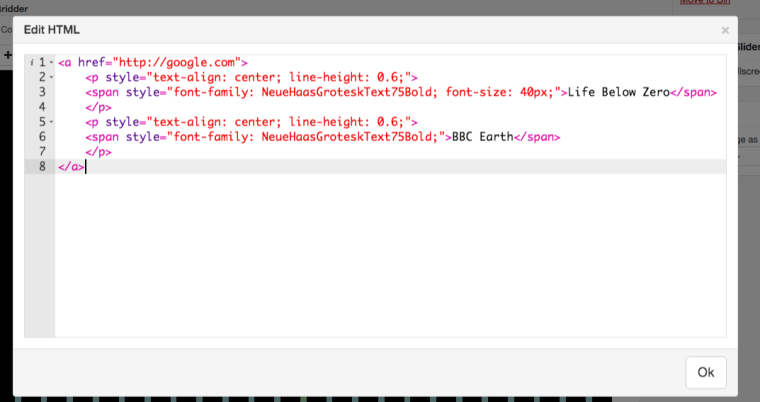Confirm changes with the Ok button
Screen dimensions: 760x402
(x=706, y=372)
